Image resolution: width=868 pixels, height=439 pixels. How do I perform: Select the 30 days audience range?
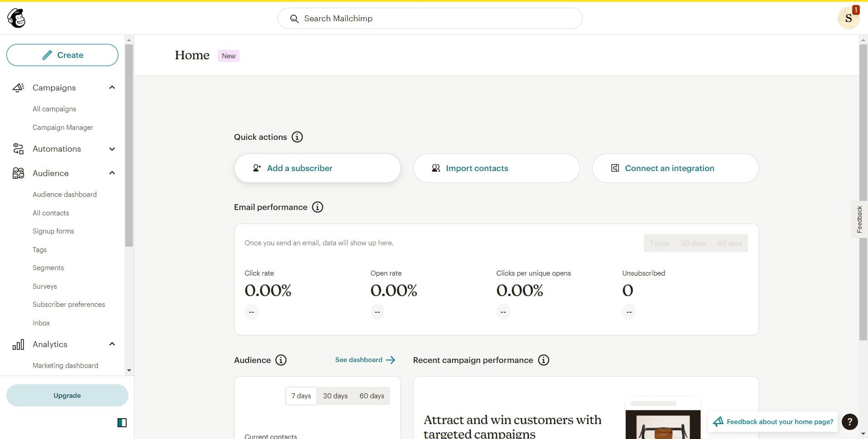335,396
